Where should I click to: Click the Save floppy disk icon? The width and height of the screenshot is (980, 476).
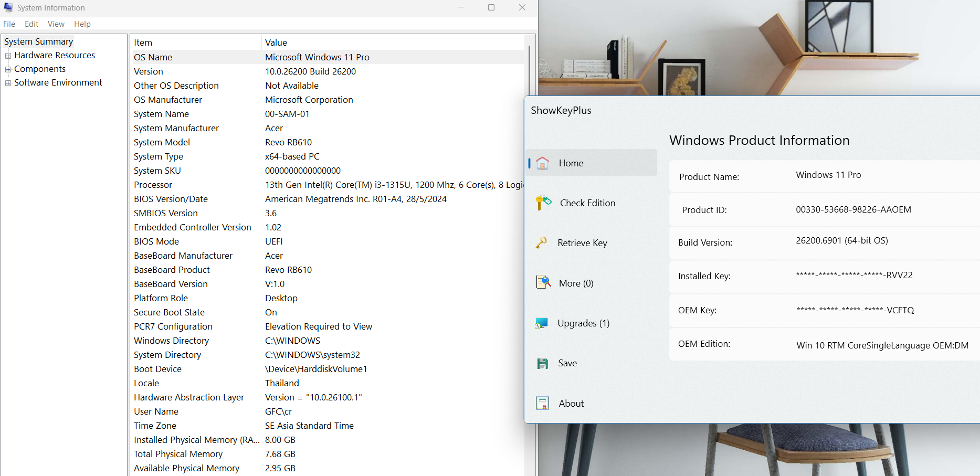tap(543, 363)
